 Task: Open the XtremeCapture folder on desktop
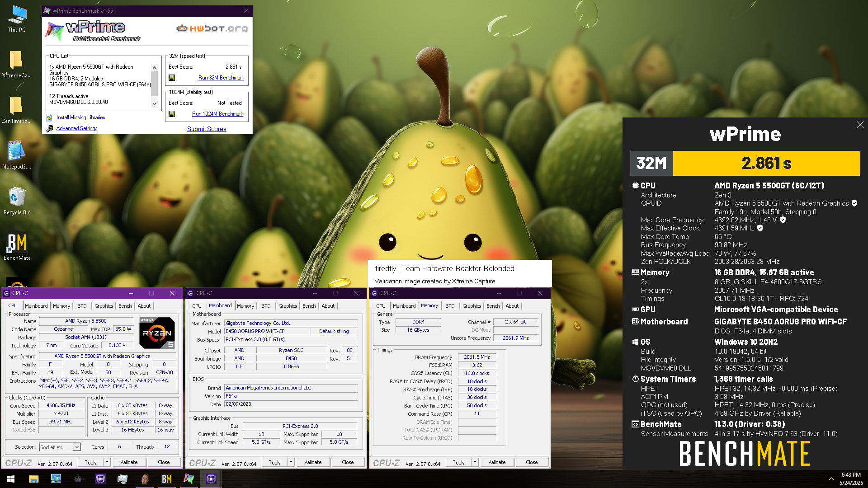[17, 64]
